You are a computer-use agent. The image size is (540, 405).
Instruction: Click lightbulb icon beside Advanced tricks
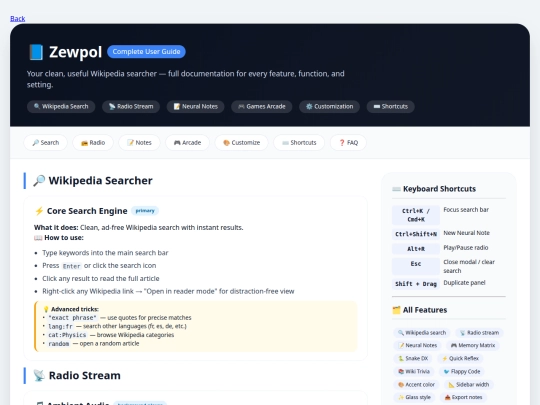tap(46, 309)
